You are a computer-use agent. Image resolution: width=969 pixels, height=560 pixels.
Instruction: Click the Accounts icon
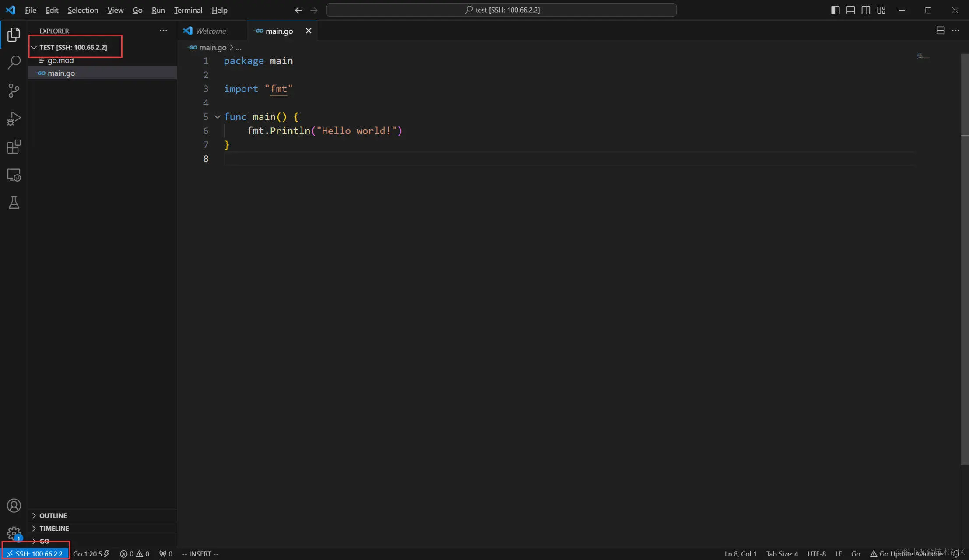click(x=14, y=506)
